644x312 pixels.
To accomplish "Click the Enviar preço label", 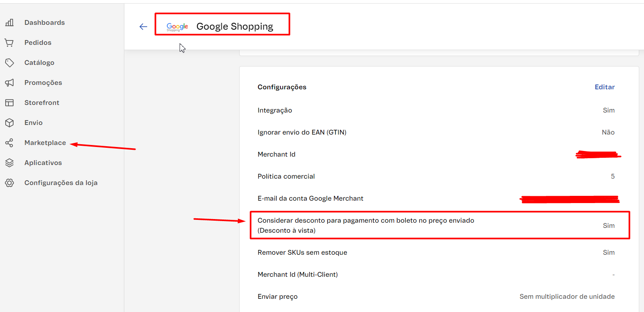I will click(x=278, y=296).
